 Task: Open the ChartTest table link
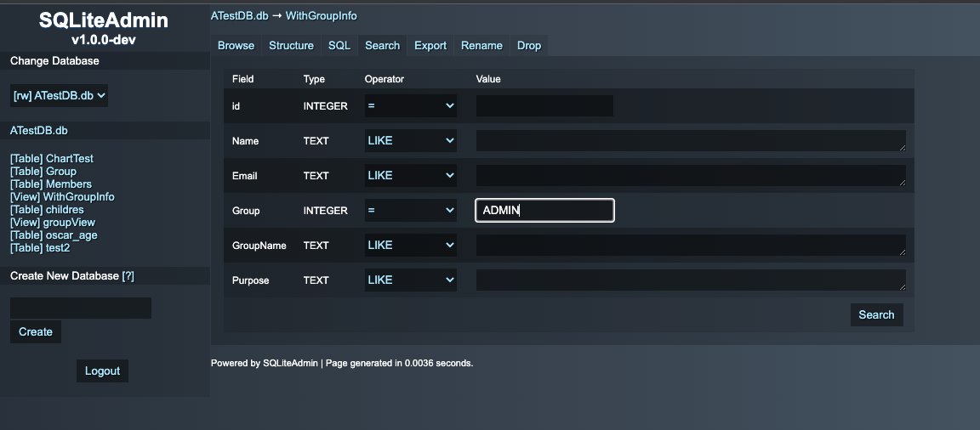(x=52, y=159)
